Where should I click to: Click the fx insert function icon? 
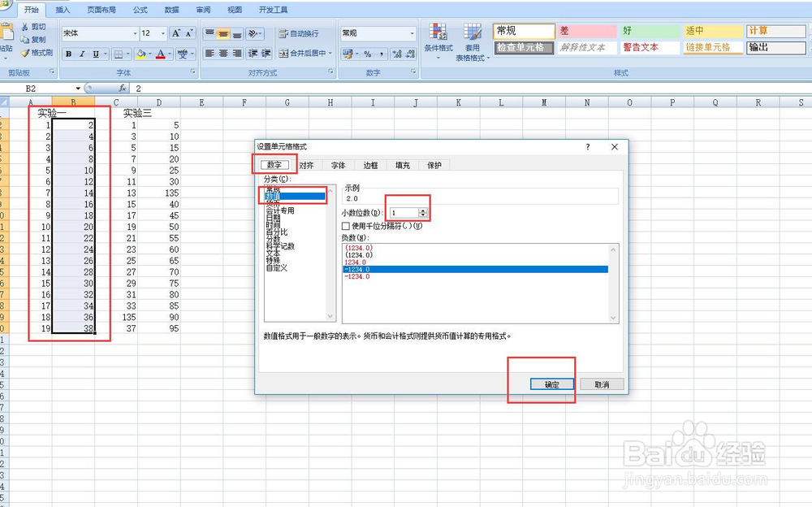pyautogui.click(x=123, y=88)
